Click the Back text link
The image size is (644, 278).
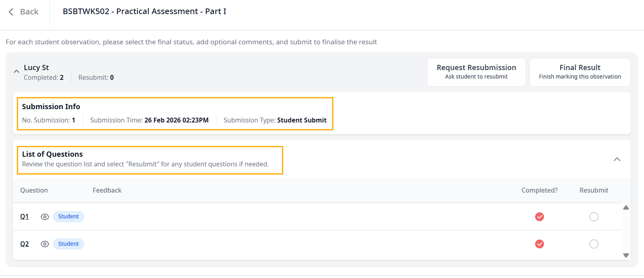(x=29, y=12)
